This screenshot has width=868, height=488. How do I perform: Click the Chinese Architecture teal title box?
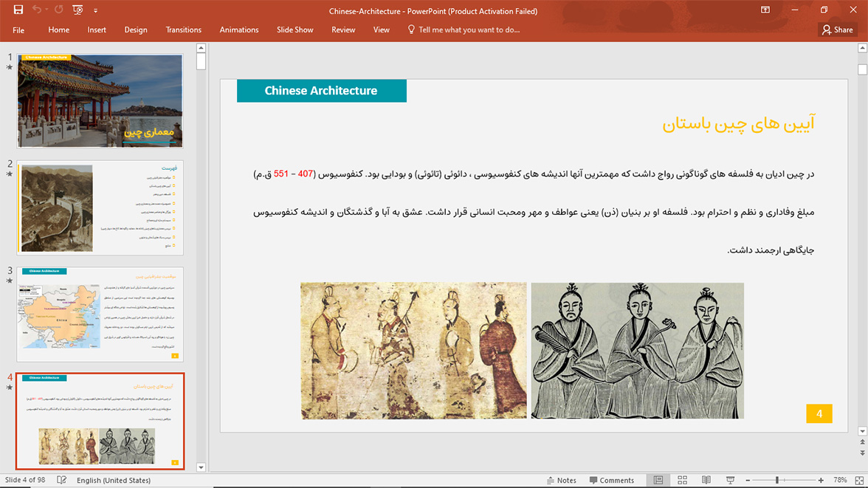[x=322, y=91]
